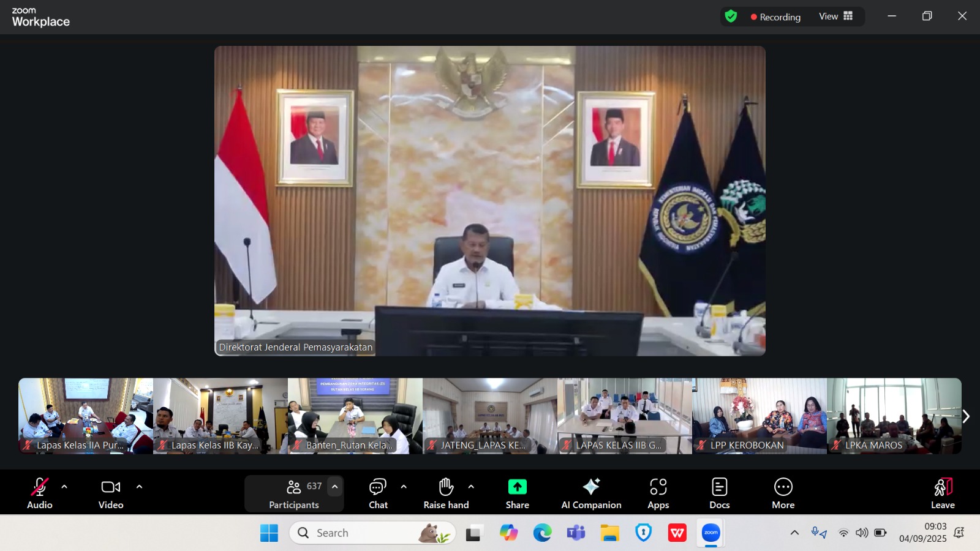Start screen sharing with Share
Image resolution: width=980 pixels, height=551 pixels.
[517, 493]
